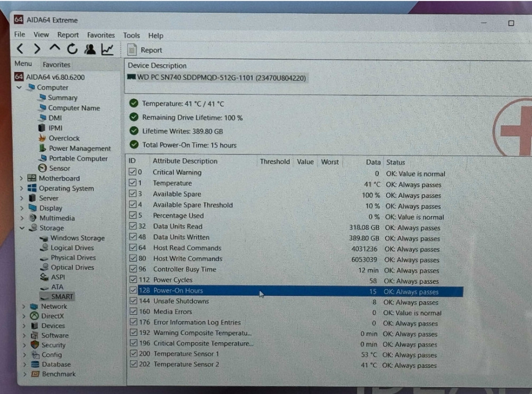Click the graph chart toolbar icon
532x394 pixels.
[x=107, y=50]
